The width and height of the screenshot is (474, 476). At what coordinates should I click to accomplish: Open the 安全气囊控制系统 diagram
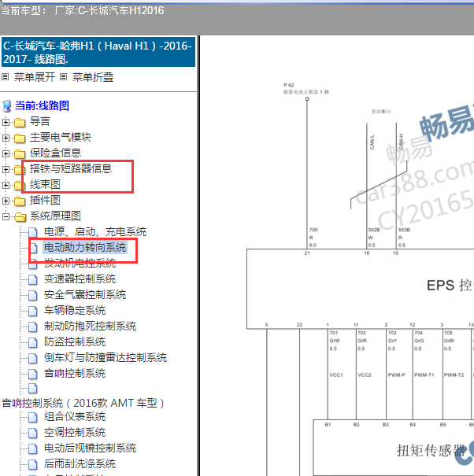tap(85, 294)
